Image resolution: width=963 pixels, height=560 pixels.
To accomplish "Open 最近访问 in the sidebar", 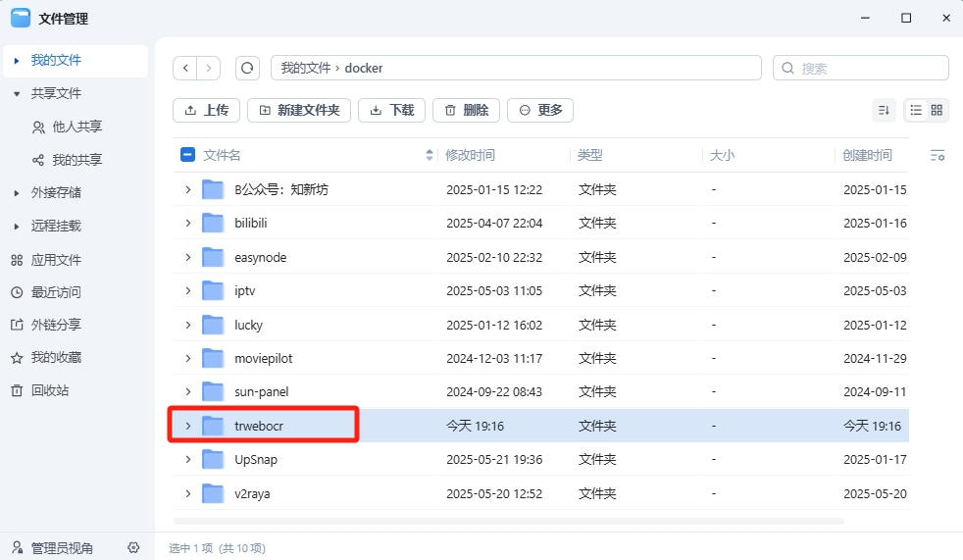I will point(46,292).
